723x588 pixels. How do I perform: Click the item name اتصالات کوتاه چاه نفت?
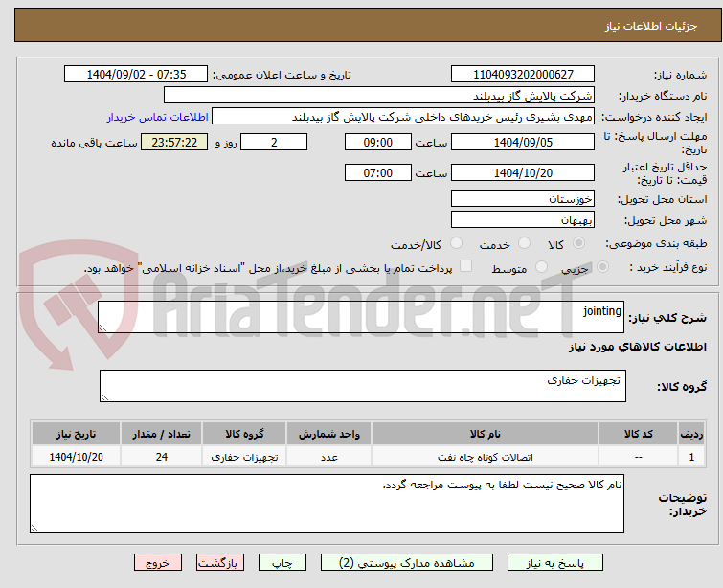[486, 457]
